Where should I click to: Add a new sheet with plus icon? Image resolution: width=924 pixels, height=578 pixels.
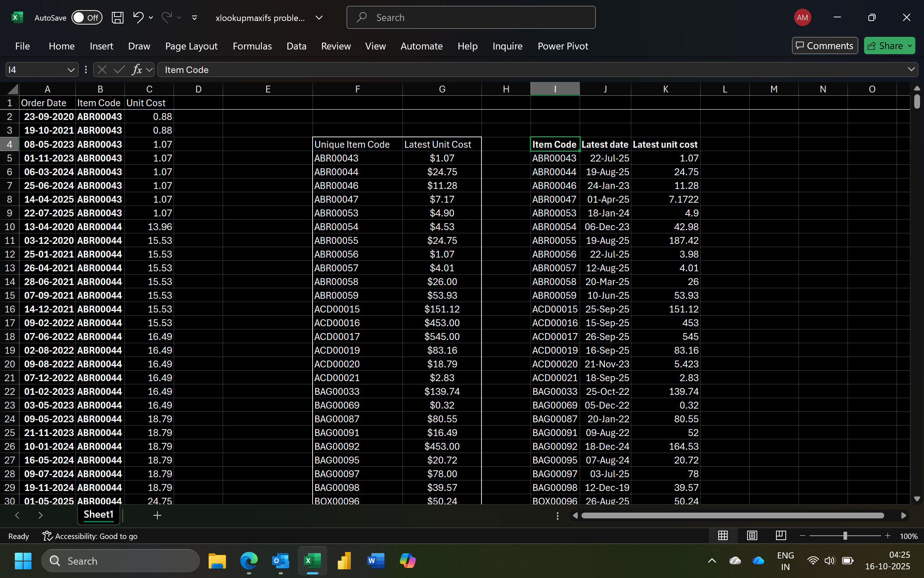157,515
